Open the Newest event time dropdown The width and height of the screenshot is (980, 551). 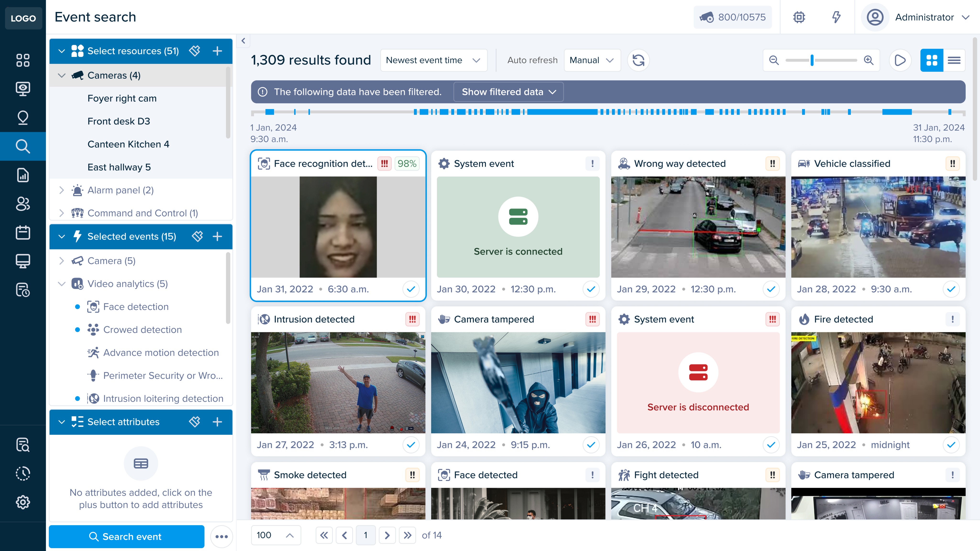[433, 60]
